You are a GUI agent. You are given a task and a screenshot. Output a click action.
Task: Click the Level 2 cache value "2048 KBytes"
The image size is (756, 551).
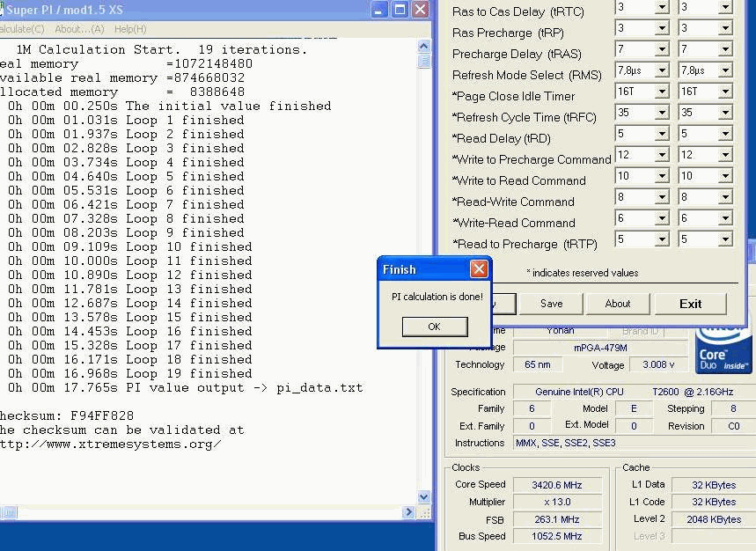point(714,519)
